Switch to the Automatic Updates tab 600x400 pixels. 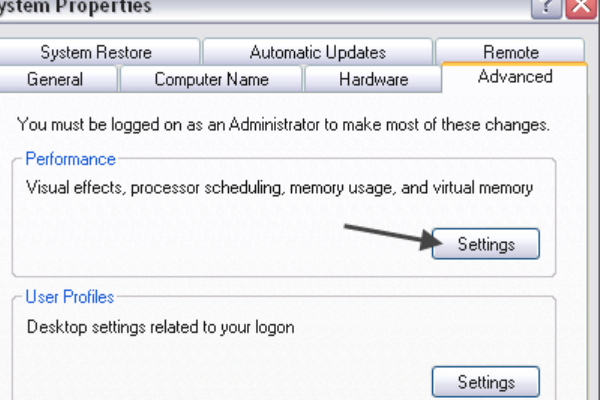tap(317, 52)
